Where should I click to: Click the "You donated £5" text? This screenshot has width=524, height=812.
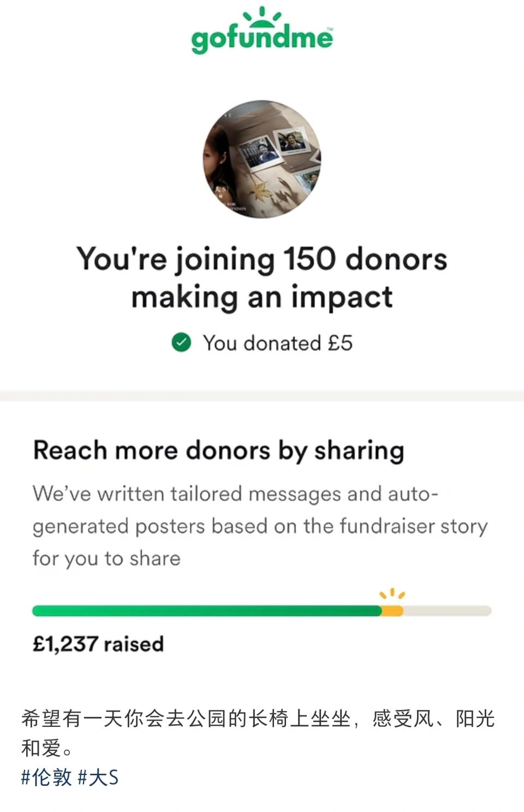click(278, 343)
